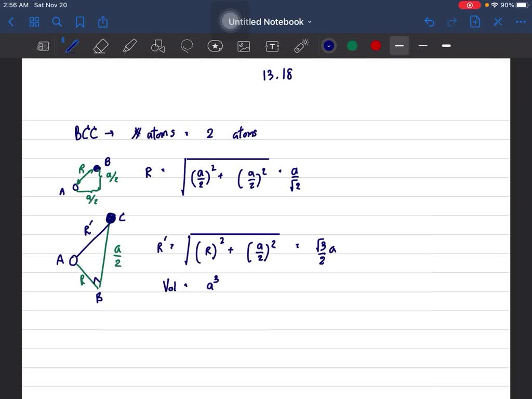
Task: Open the more options menu
Action: pyautogui.click(x=521, y=22)
